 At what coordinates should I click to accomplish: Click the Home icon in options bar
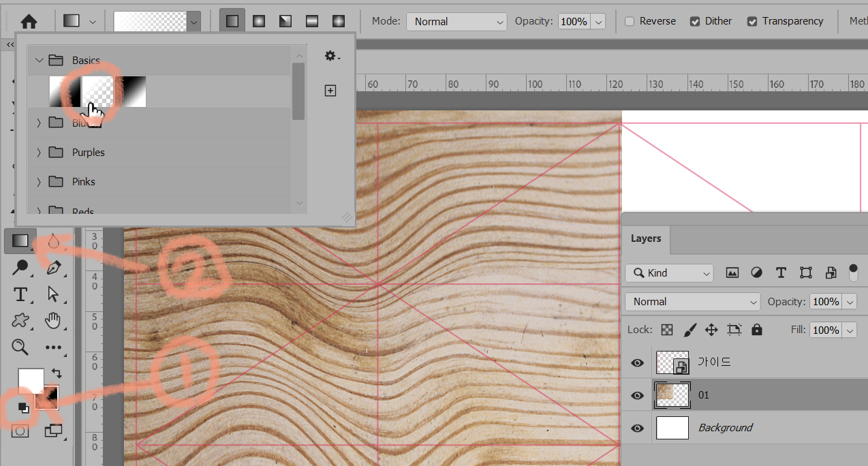pyautogui.click(x=29, y=21)
